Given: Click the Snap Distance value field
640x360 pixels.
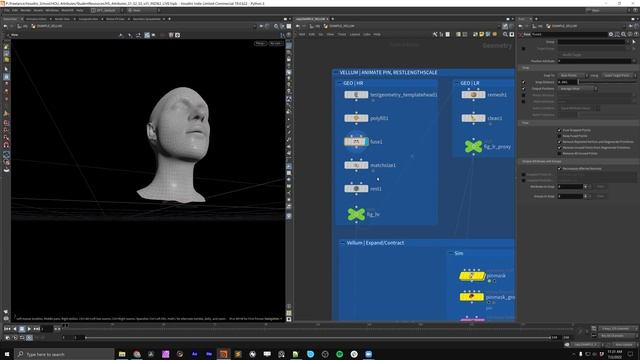Looking at the screenshot, I should pyautogui.click(x=567, y=82).
